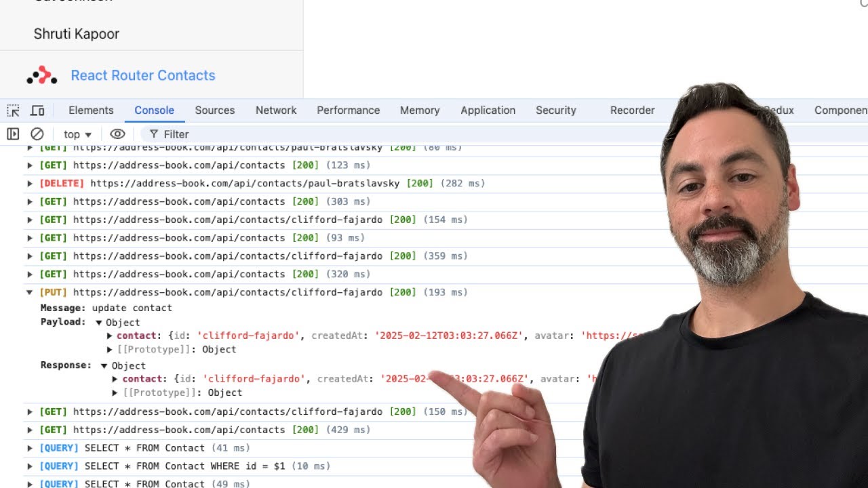
Task: Switch to the Memory tab
Action: tap(420, 110)
